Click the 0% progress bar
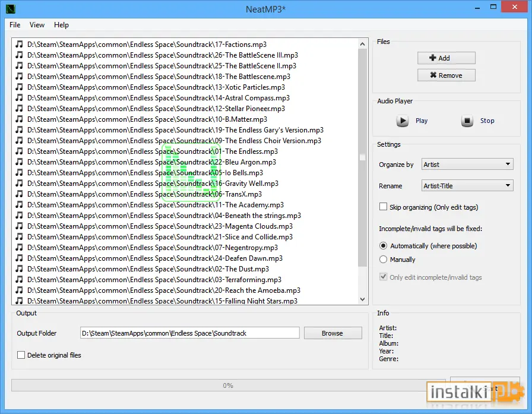The image size is (532, 414). pos(228,385)
